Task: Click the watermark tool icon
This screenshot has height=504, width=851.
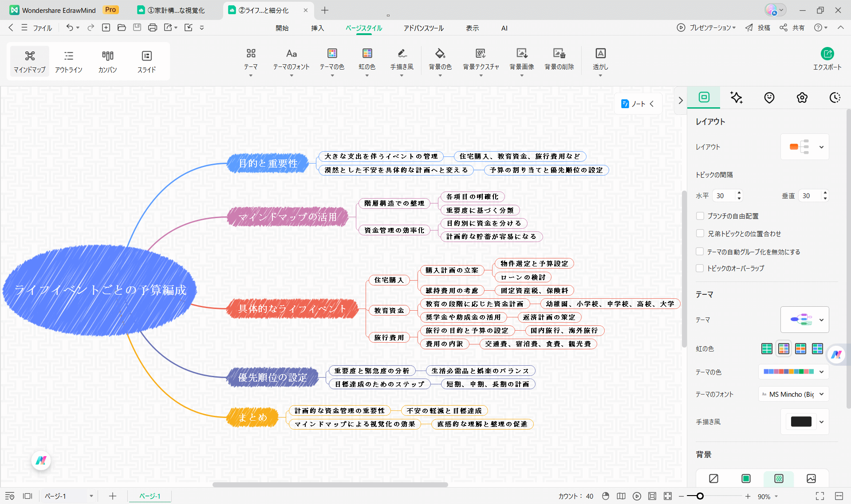Action: [x=600, y=54]
